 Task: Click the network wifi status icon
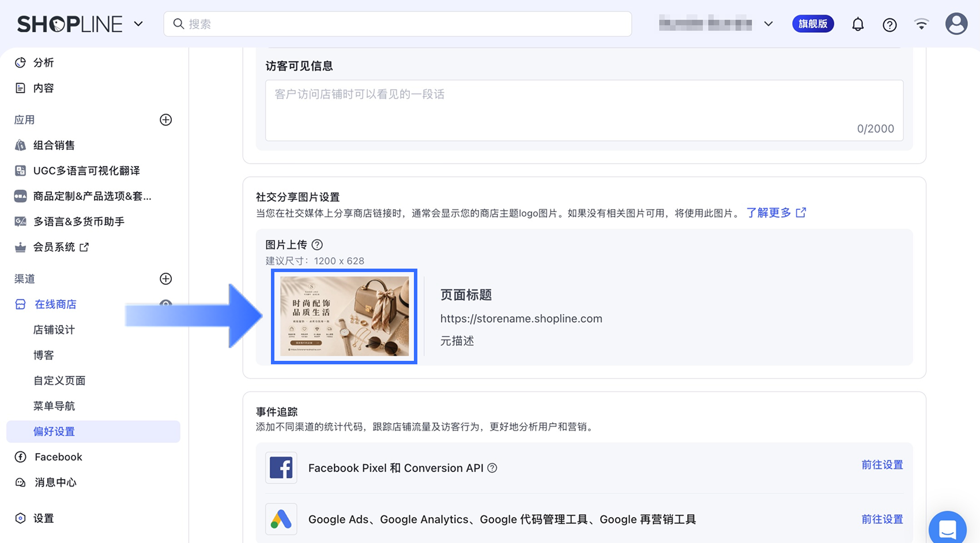pyautogui.click(x=922, y=24)
